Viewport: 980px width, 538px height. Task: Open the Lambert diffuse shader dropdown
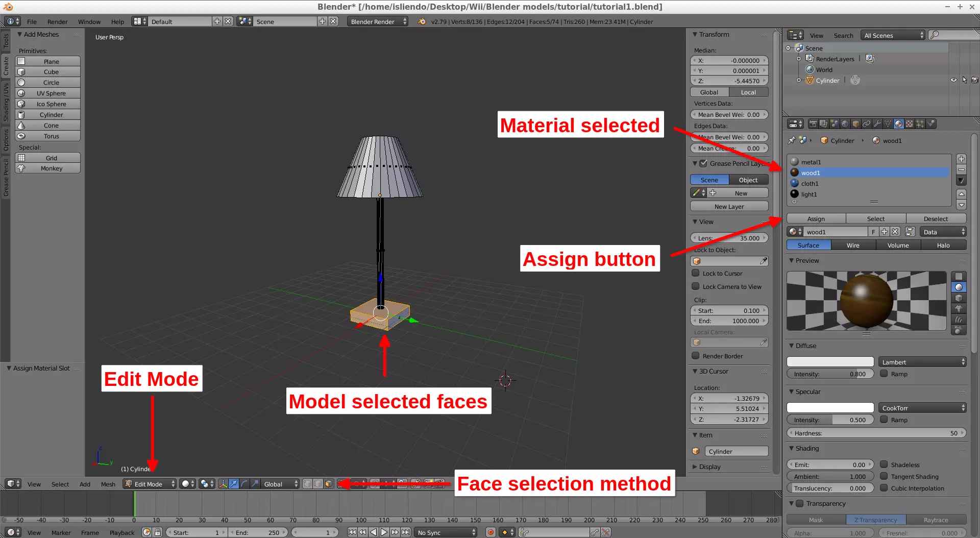pyautogui.click(x=922, y=362)
